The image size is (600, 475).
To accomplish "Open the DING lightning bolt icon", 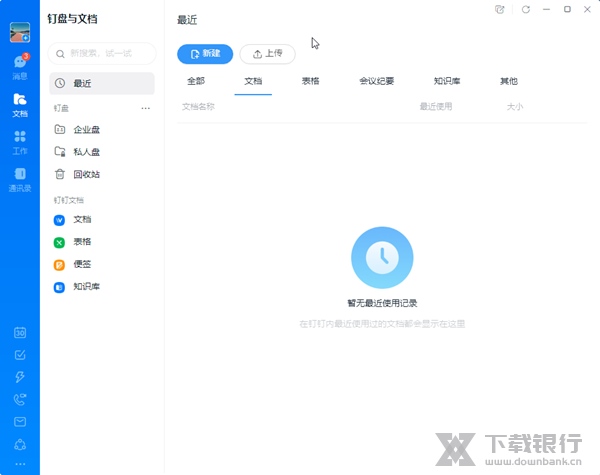I will pos(20,377).
